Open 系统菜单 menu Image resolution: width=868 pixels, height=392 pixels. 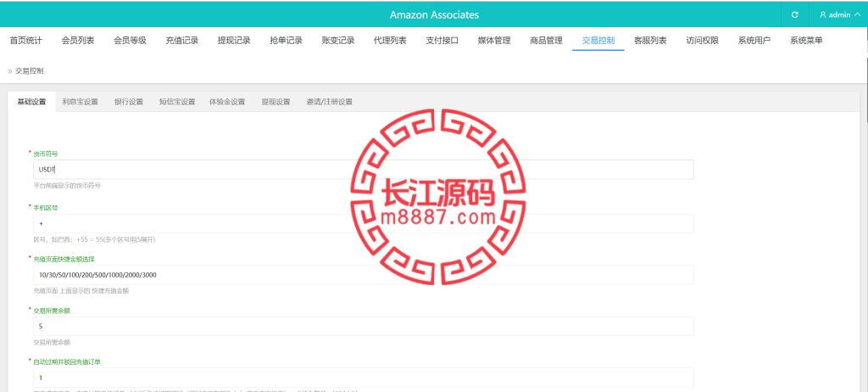[x=807, y=41]
